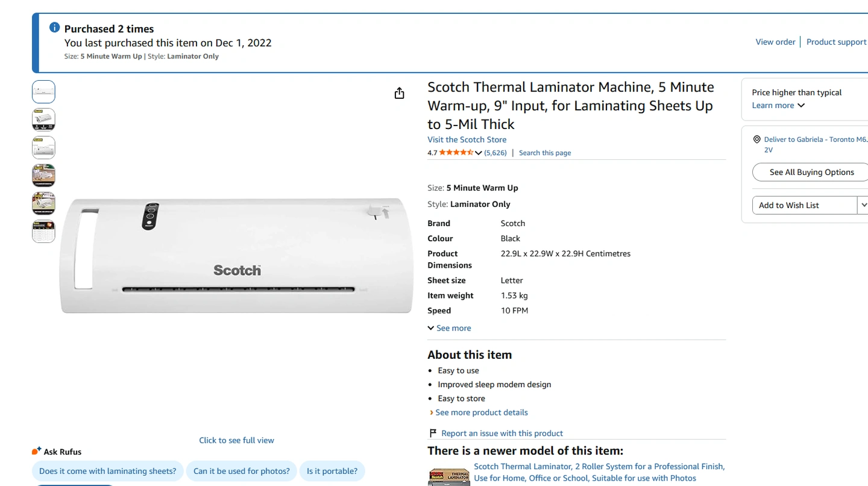Click the star rating icons
This screenshot has width=868, height=486.
456,153
